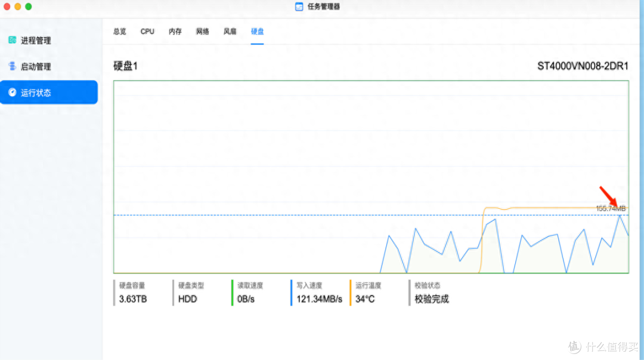This screenshot has height=360, width=644.
Task: Click the ST4000VN008-2DR1 model name
Action: 583,66
